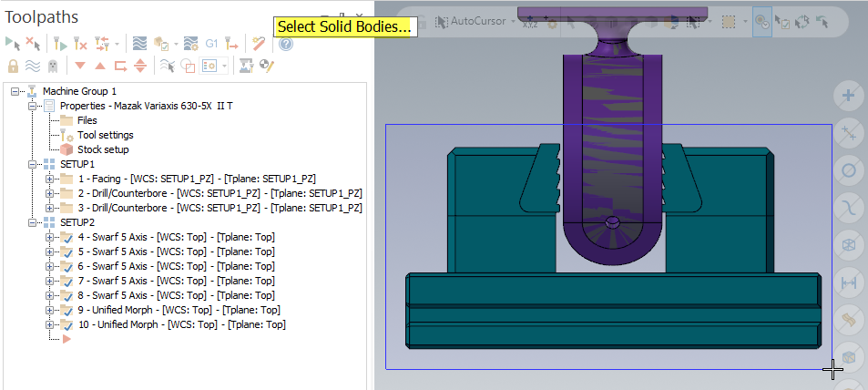Viewport: 868px width, 390px height.
Task: Click the high feed tool icon
Action: (x=232, y=43)
